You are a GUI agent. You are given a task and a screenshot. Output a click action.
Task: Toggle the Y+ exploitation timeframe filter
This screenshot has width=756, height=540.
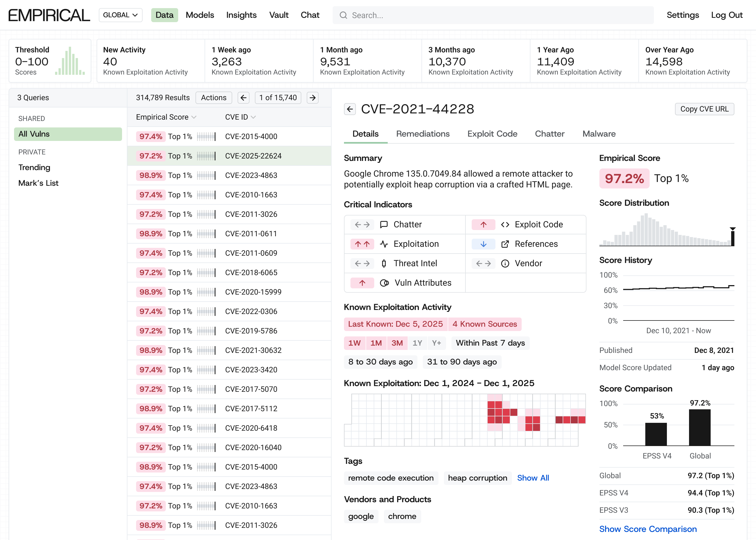(x=436, y=343)
